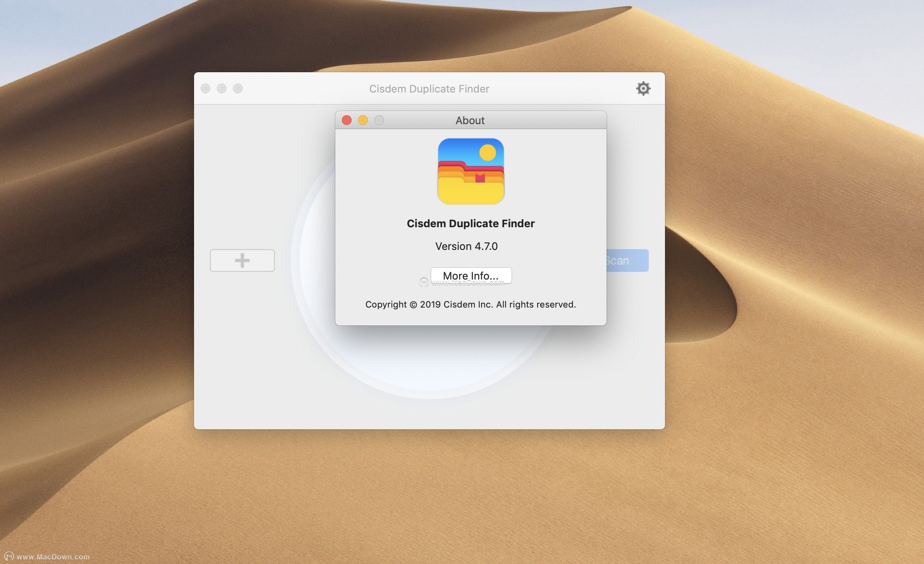Click the About title bar label
The width and height of the screenshot is (924, 564).
pyautogui.click(x=470, y=121)
